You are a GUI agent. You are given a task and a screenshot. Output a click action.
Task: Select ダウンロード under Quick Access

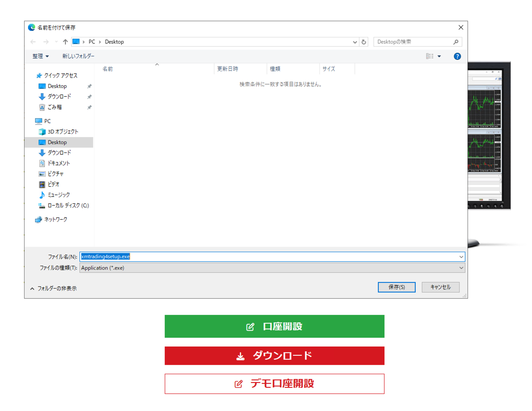pos(59,97)
